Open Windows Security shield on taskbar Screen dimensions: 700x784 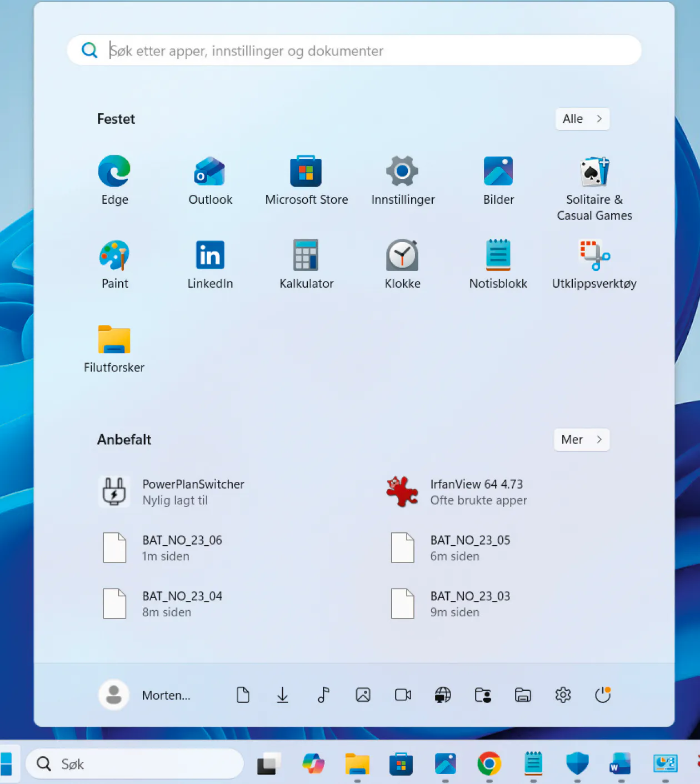577,764
